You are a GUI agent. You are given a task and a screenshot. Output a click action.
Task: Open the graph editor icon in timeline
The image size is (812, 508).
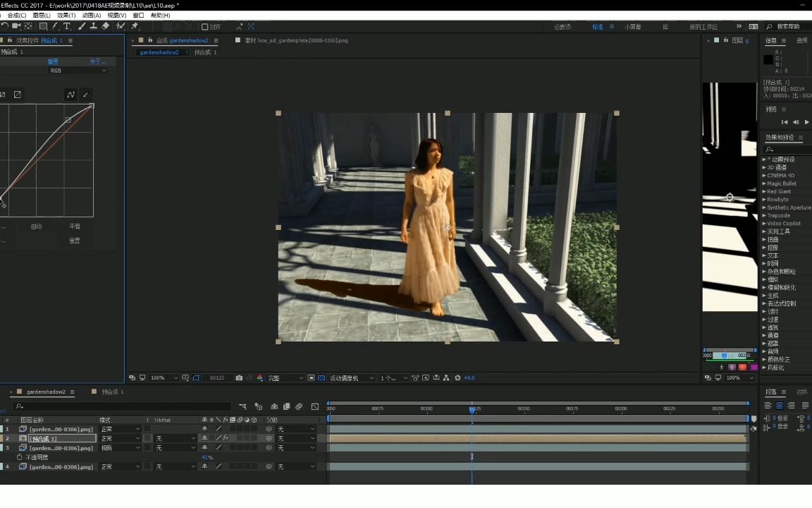[314, 406]
